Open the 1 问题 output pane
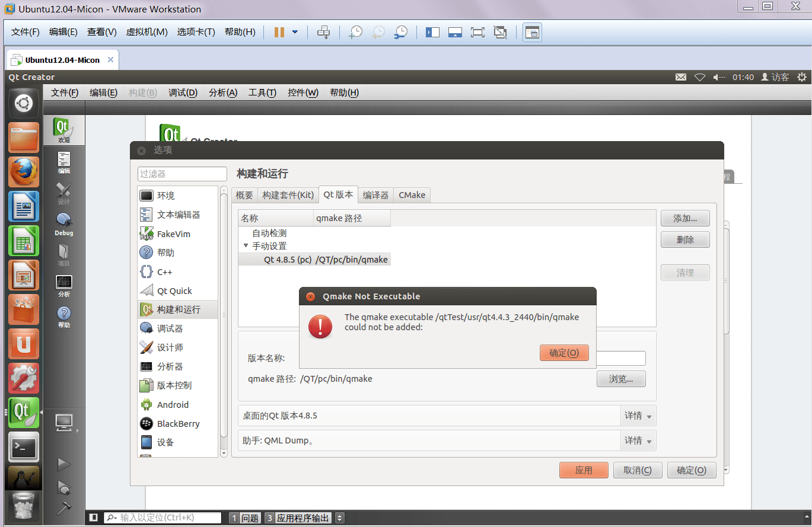 245,518
